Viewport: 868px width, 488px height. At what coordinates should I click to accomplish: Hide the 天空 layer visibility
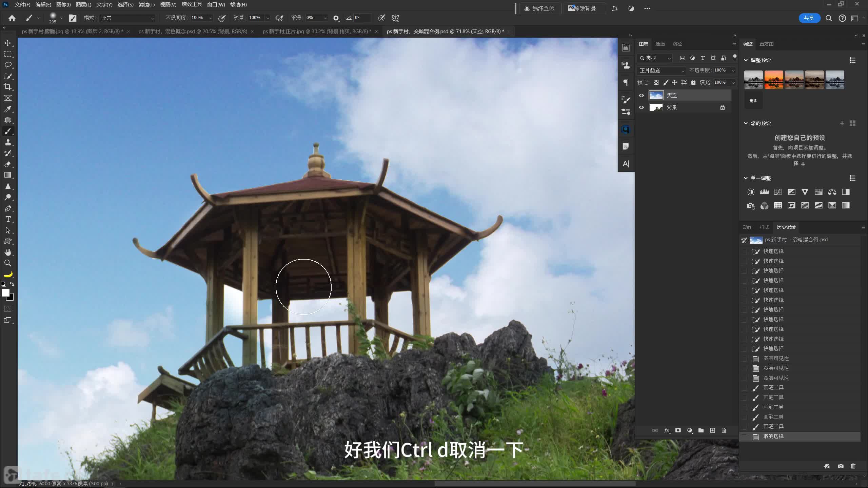tap(641, 96)
